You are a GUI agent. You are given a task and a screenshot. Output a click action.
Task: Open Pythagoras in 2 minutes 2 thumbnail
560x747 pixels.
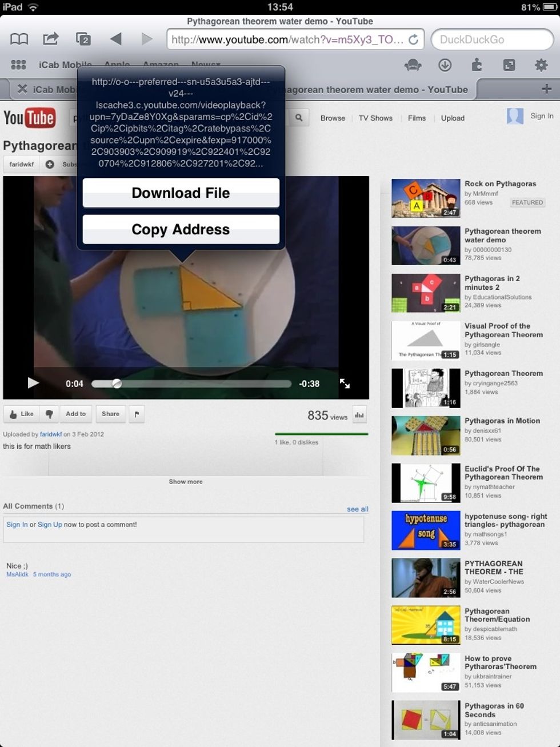click(426, 293)
